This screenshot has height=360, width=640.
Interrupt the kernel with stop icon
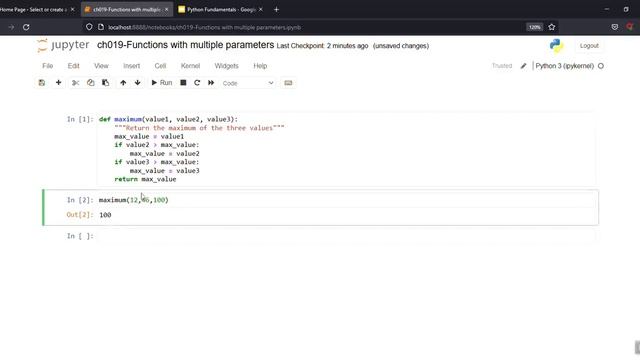(183, 83)
